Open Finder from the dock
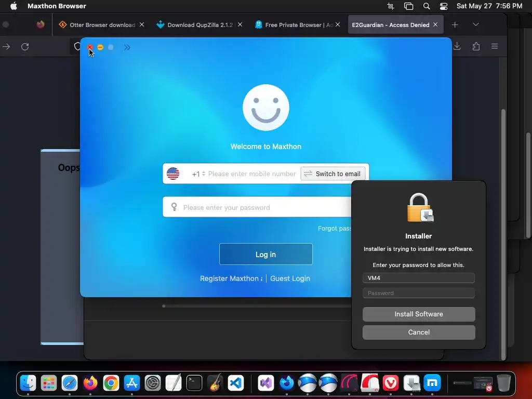Screen dimensions: 532x399 click(x=28, y=383)
